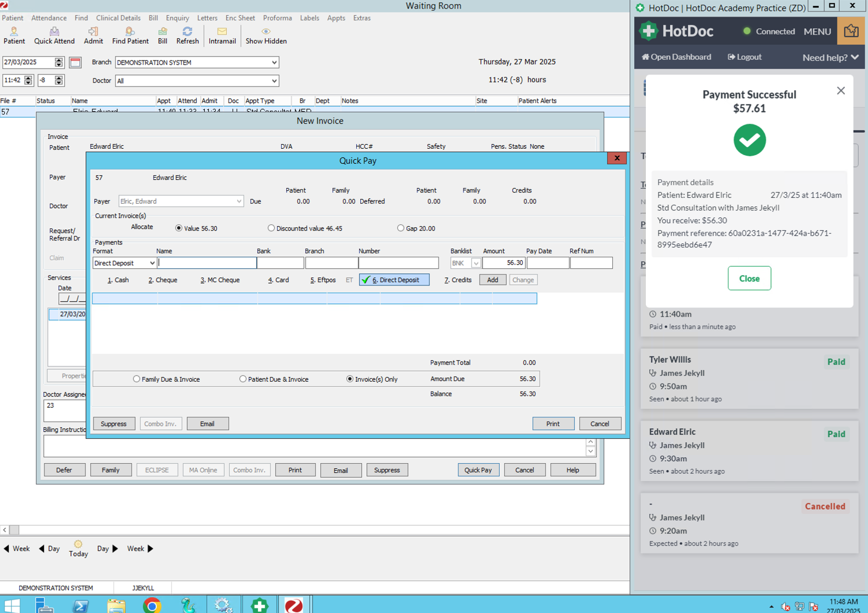Expand the Need help? menu in HotDoc
This screenshot has width=868, height=613.
click(x=830, y=57)
